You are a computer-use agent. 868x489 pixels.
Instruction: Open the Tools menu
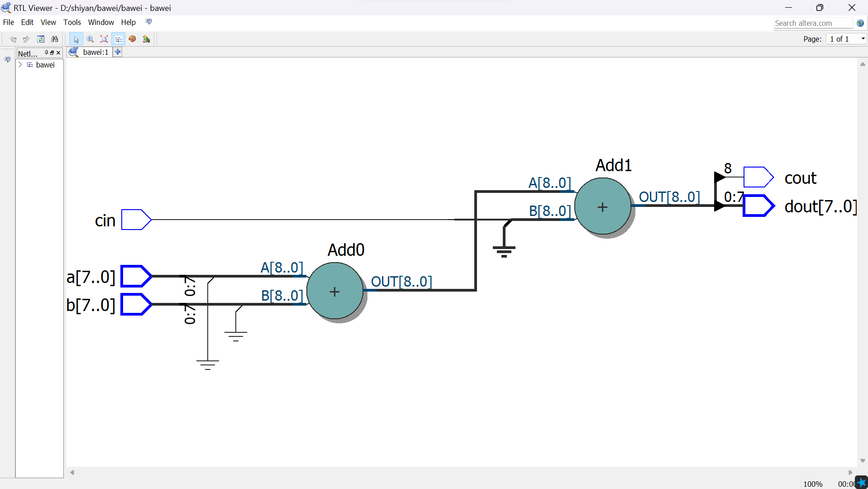pos(72,22)
